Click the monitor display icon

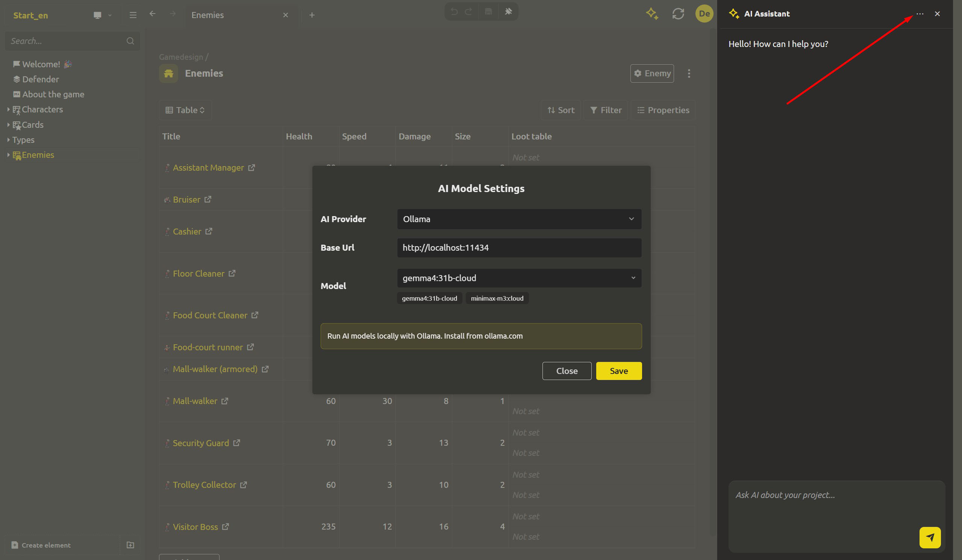click(97, 15)
